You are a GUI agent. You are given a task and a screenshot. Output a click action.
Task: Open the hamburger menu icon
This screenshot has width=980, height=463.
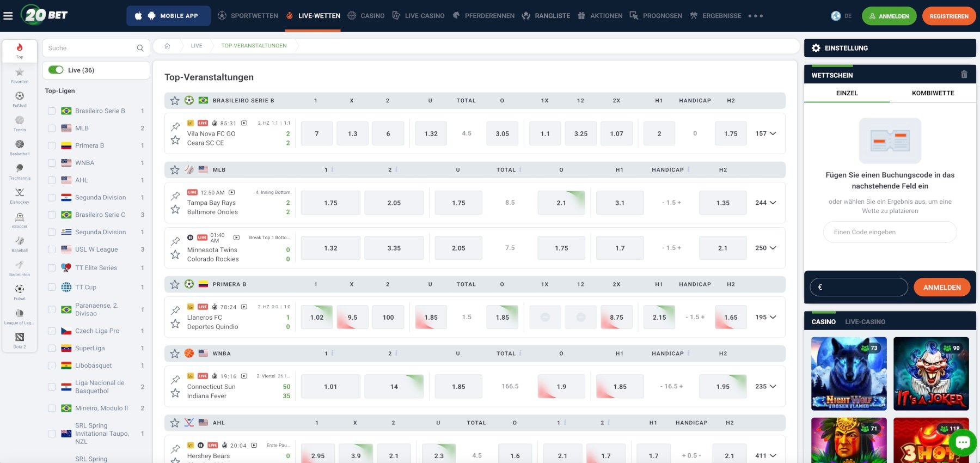coord(8,16)
